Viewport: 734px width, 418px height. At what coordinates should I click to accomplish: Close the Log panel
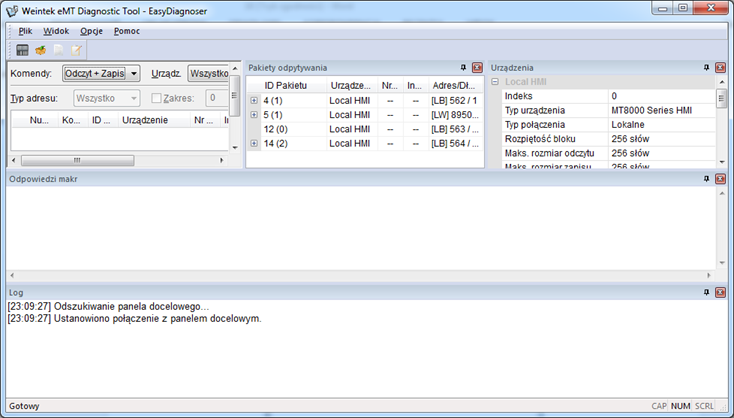720,292
